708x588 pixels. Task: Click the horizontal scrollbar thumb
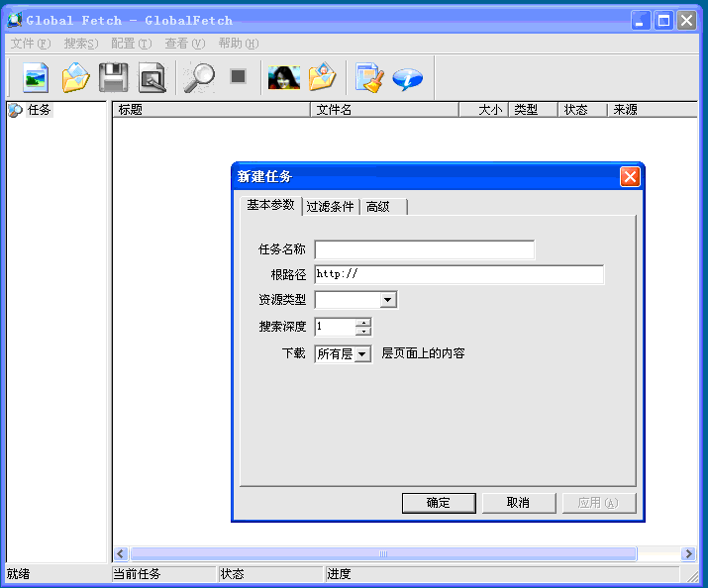pyautogui.click(x=383, y=553)
